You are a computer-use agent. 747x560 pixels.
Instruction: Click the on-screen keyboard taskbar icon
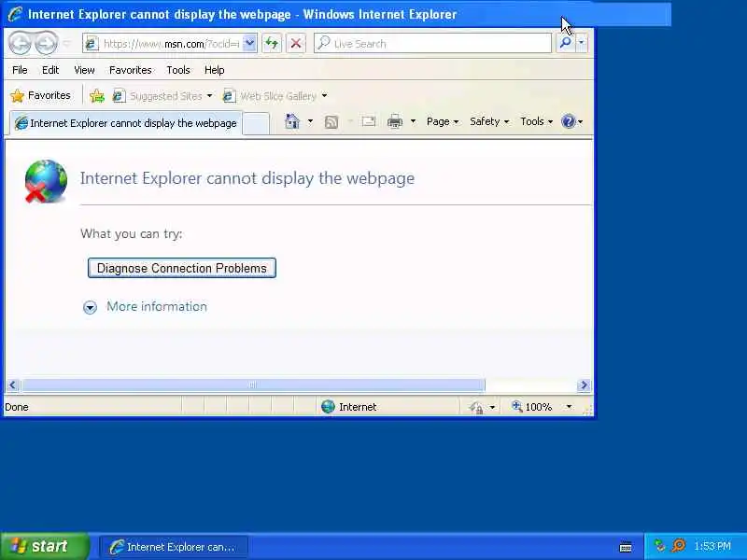pos(626,547)
